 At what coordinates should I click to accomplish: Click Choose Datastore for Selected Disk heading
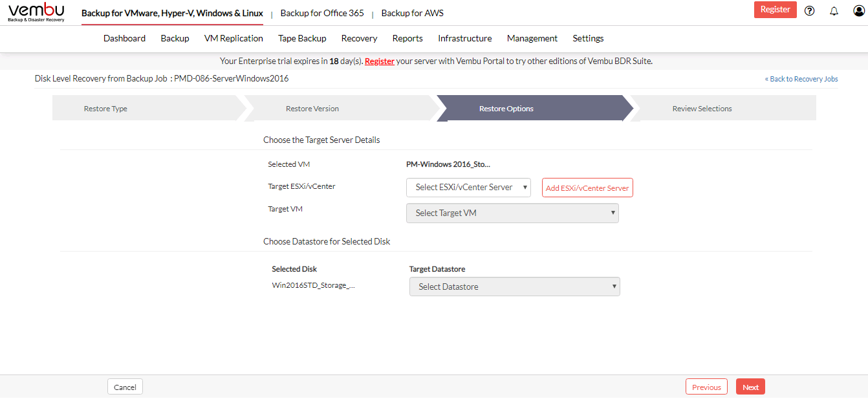pos(327,241)
